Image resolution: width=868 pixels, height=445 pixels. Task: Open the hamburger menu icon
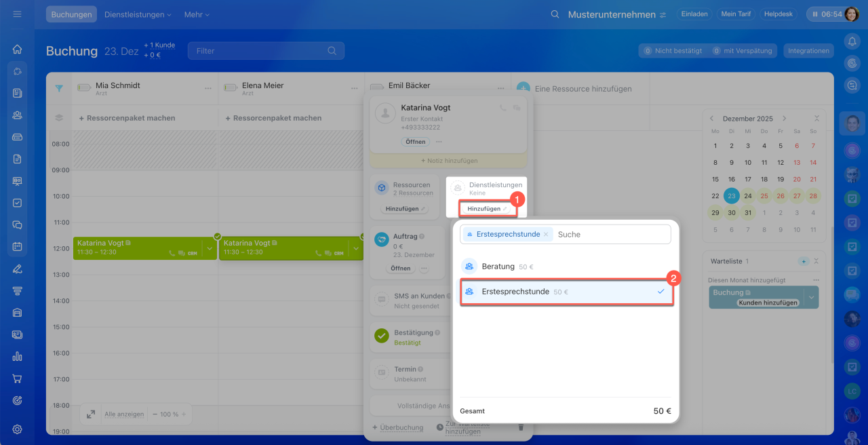tap(17, 14)
